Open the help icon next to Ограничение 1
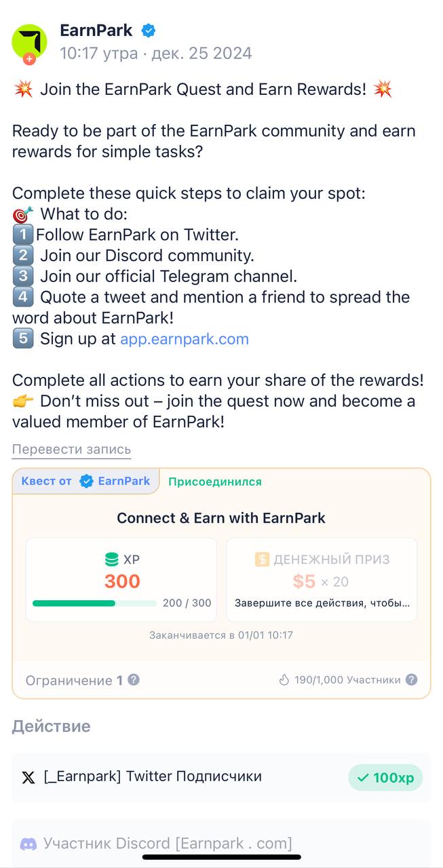Screen dimensions: 443x868 tap(134, 679)
